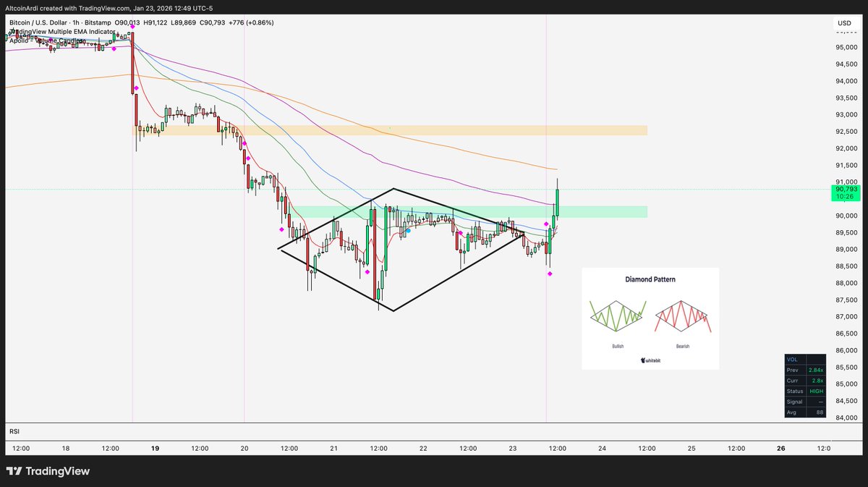The height and width of the screenshot is (487, 868).
Task: Click the Bitcoin / U.S. Dollar symbol title
Action: coord(40,23)
